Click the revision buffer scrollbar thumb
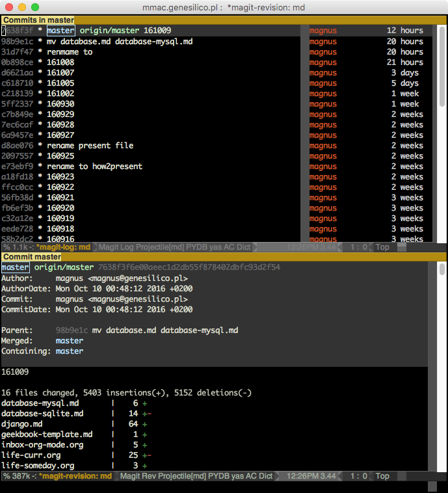448x493 pixels. pos(442,269)
